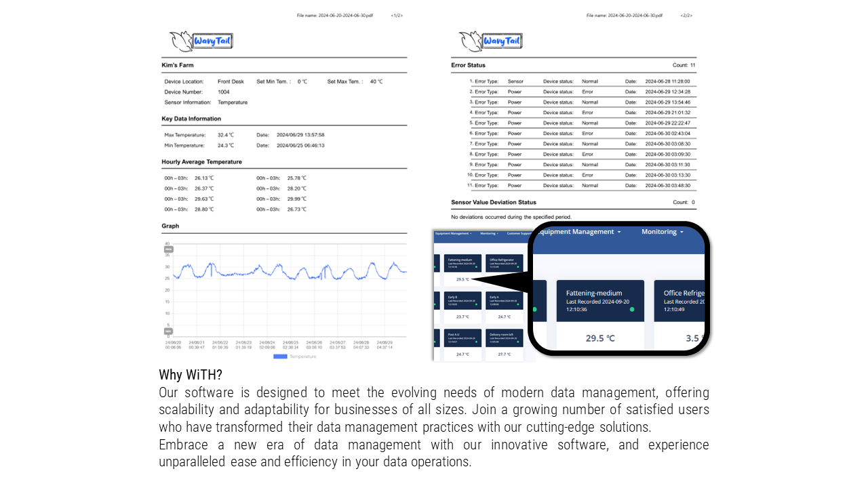Click the page indicator <2/2> on the second report
The height and width of the screenshot is (488, 868).
(x=686, y=15)
